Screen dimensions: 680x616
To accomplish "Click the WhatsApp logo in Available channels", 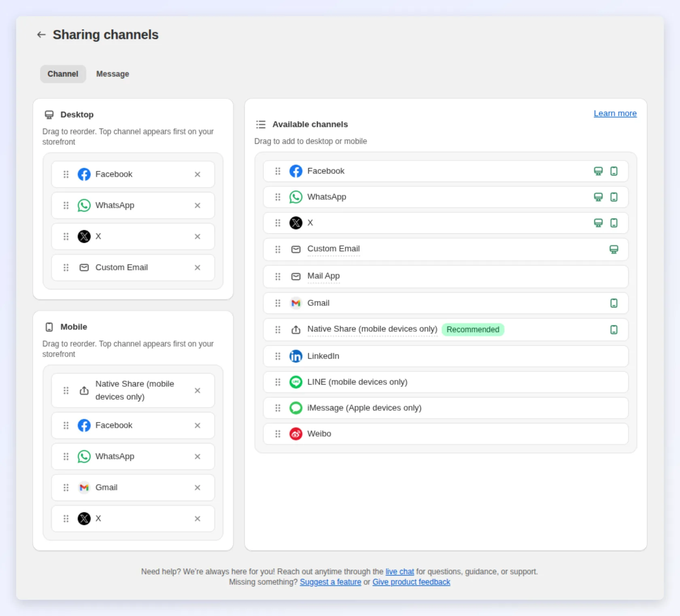I will pos(296,197).
